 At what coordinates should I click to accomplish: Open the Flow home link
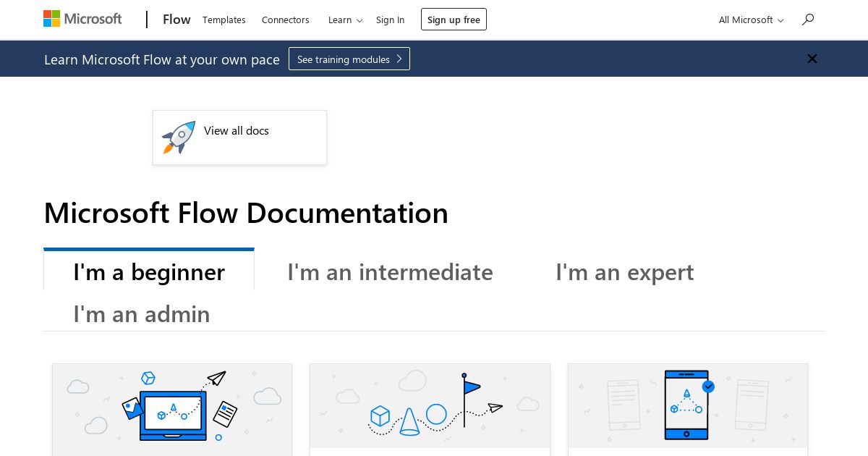(x=176, y=20)
